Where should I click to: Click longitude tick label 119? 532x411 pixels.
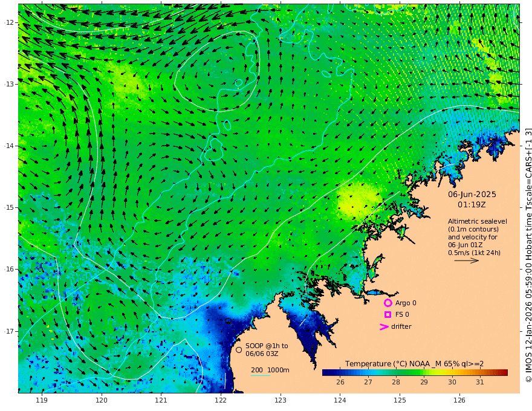42,400
